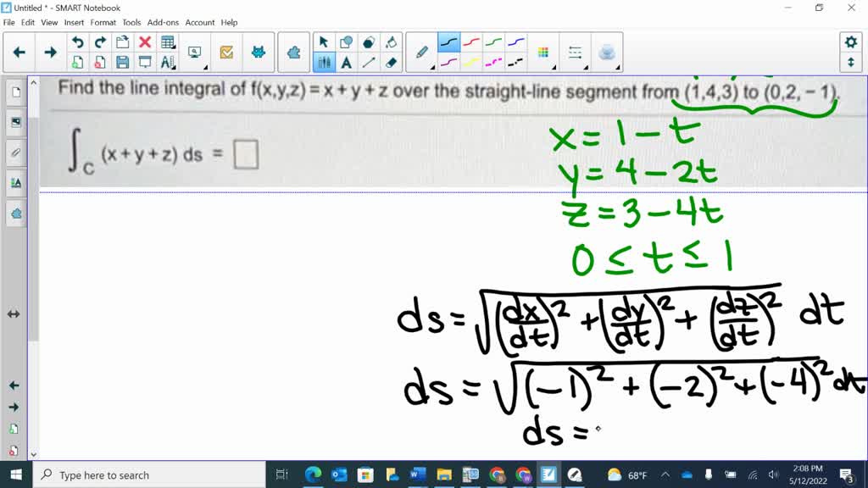Open the screen capture tool
868x488 pixels.
[195, 51]
